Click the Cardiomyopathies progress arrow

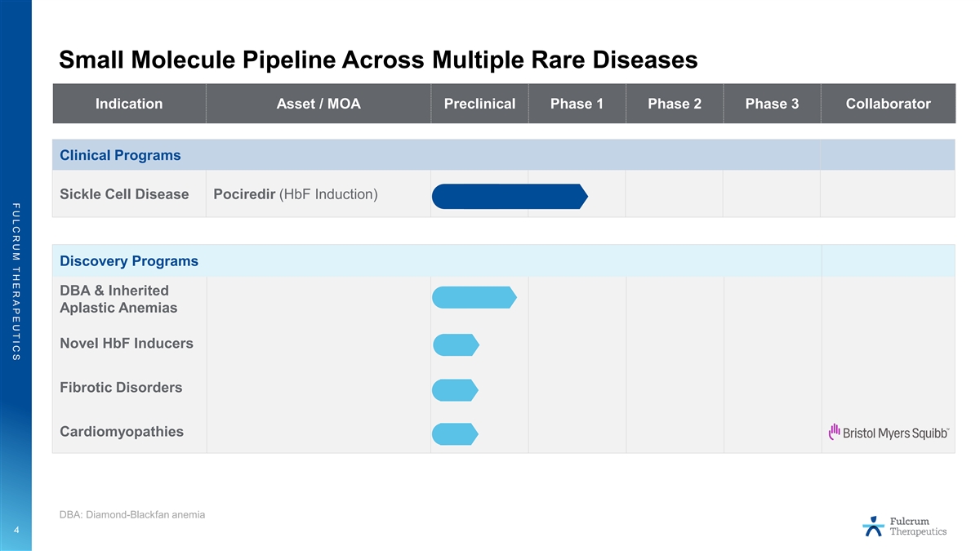[455, 434]
